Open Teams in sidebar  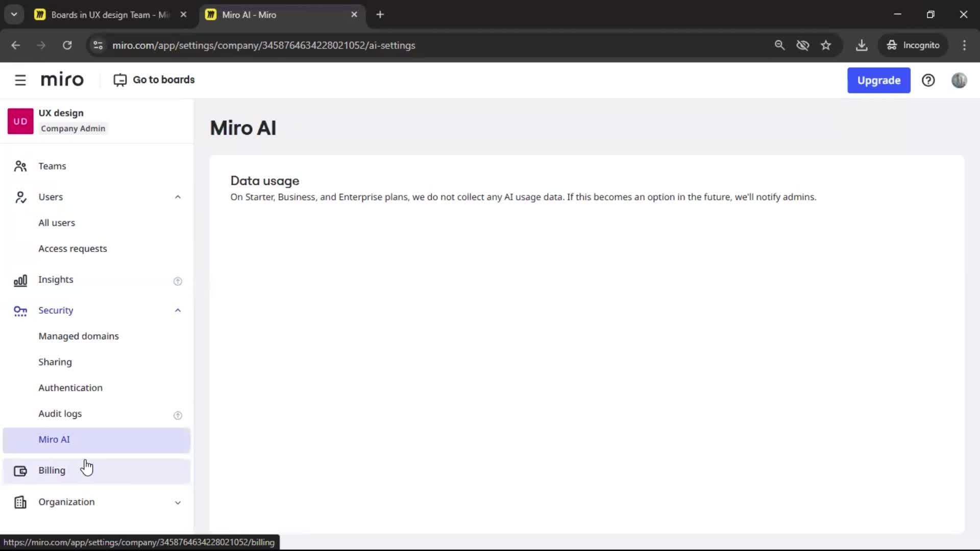pyautogui.click(x=52, y=166)
